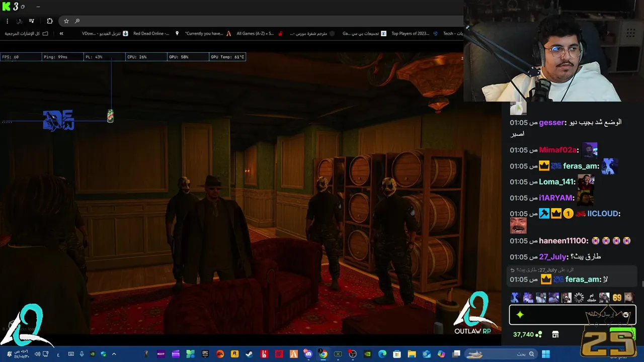Open the "Currently you have..." bookmark
The image size is (644, 362).
coord(208,34)
